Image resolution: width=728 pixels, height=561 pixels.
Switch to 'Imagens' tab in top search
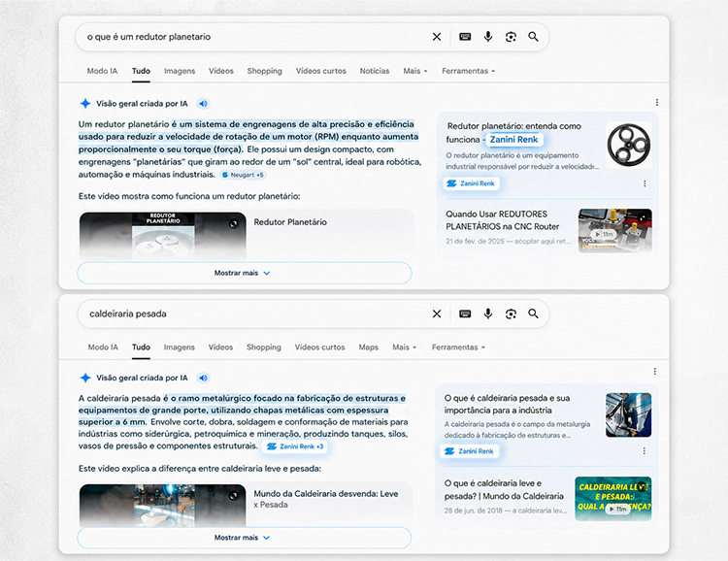coord(180,71)
